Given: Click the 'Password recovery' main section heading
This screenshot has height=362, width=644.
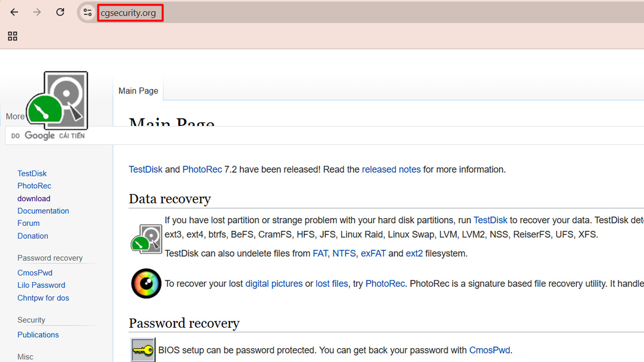Looking at the screenshot, I should [184, 323].
